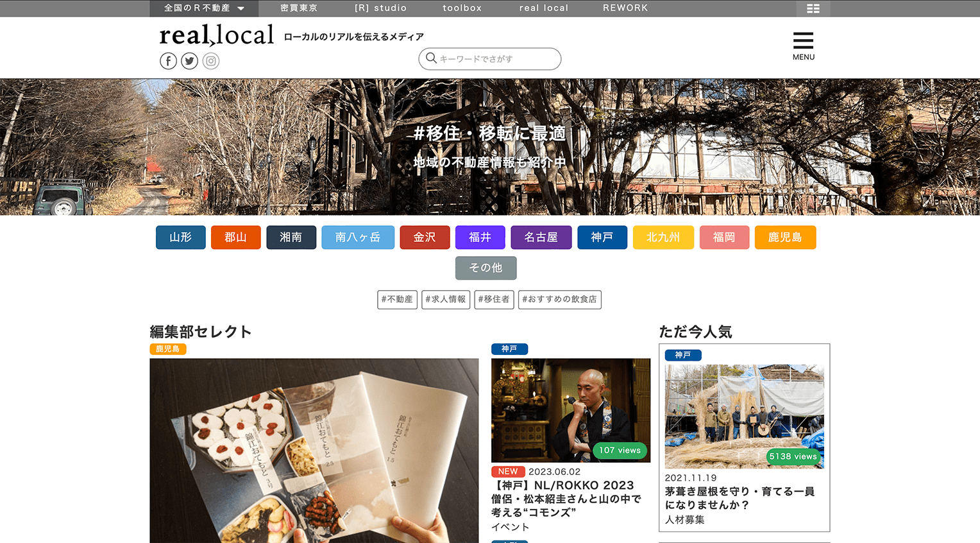Click the 5138 views badge

[x=793, y=457]
